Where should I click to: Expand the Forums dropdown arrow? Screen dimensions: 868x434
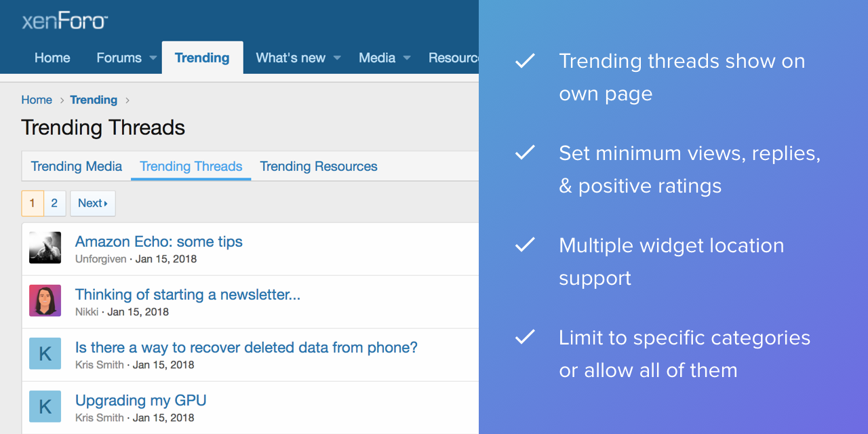(x=153, y=58)
